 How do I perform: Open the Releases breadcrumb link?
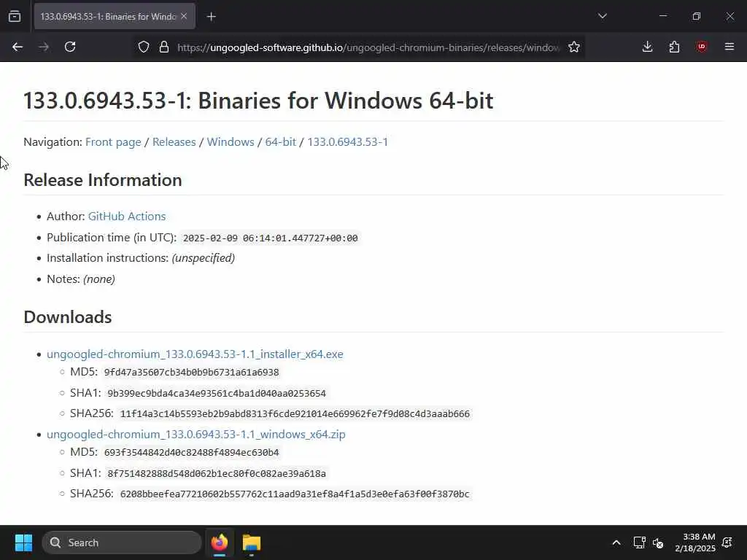click(x=174, y=142)
